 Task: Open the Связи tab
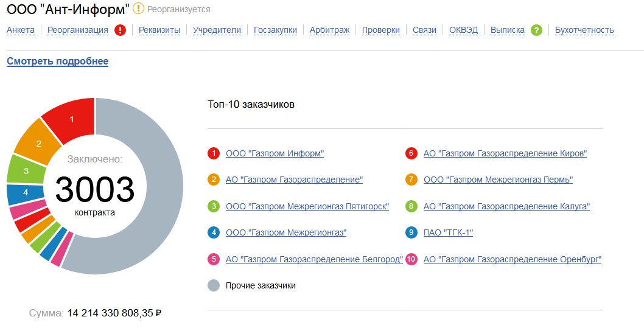click(424, 30)
